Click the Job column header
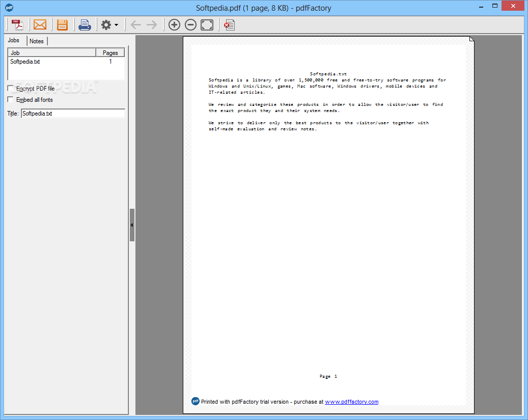The image size is (528, 420). coord(52,52)
